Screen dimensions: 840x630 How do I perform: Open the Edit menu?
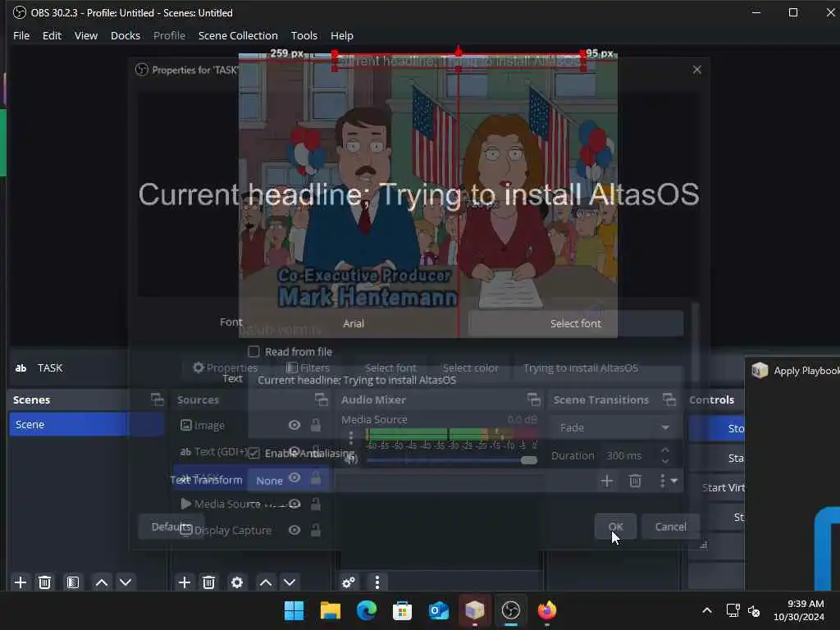[x=52, y=35]
